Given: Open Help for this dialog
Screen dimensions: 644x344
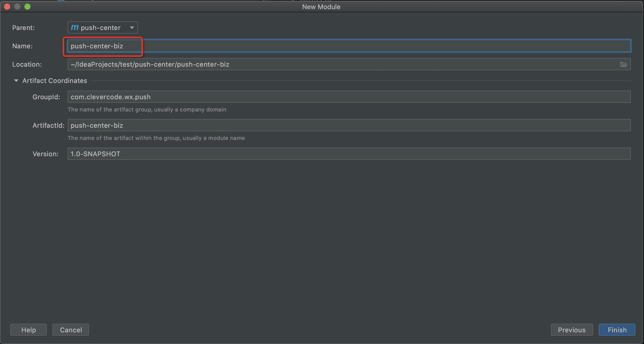Looking at the screenshot, I should tap(28, 330).
